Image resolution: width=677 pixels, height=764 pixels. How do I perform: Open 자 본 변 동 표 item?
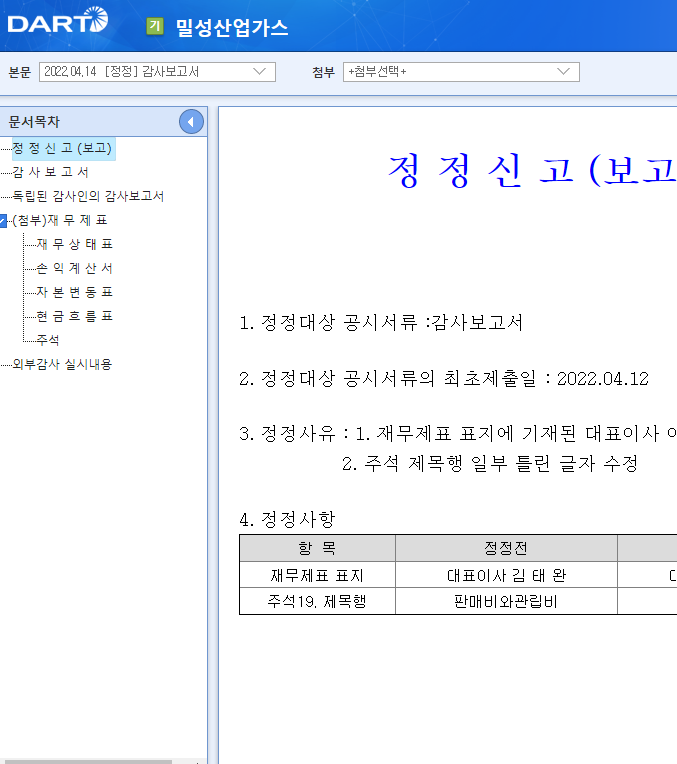(x=75, y=292)
